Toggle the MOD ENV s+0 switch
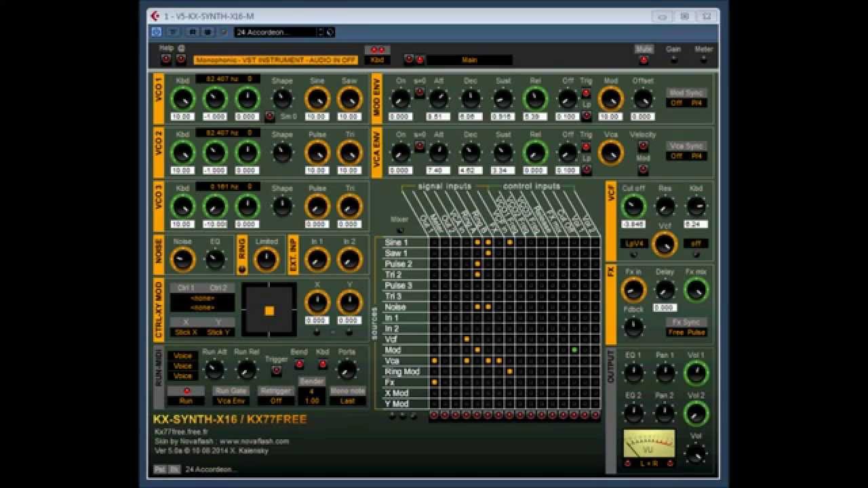Viewport: 868px width, 488px height. coord(420,93)
